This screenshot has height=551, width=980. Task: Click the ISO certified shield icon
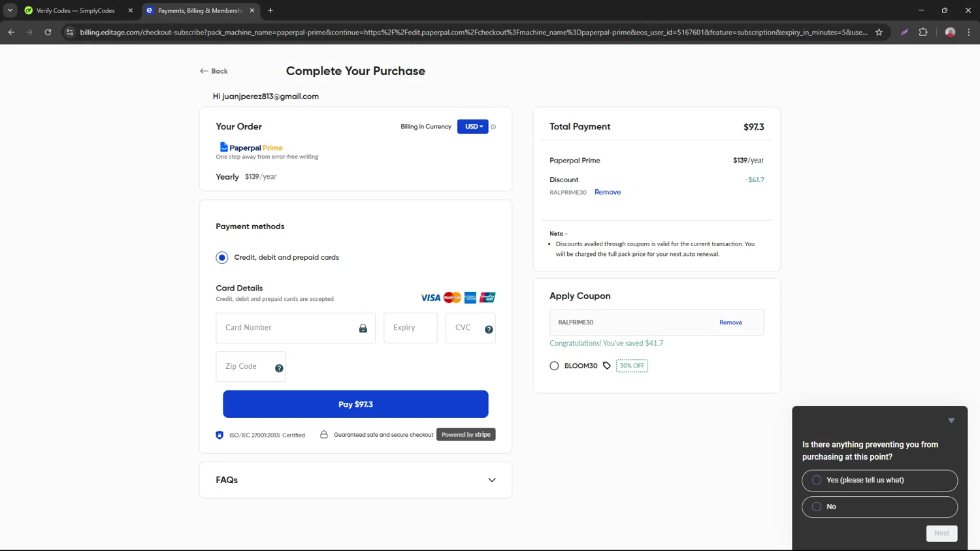tap(220, 435)
